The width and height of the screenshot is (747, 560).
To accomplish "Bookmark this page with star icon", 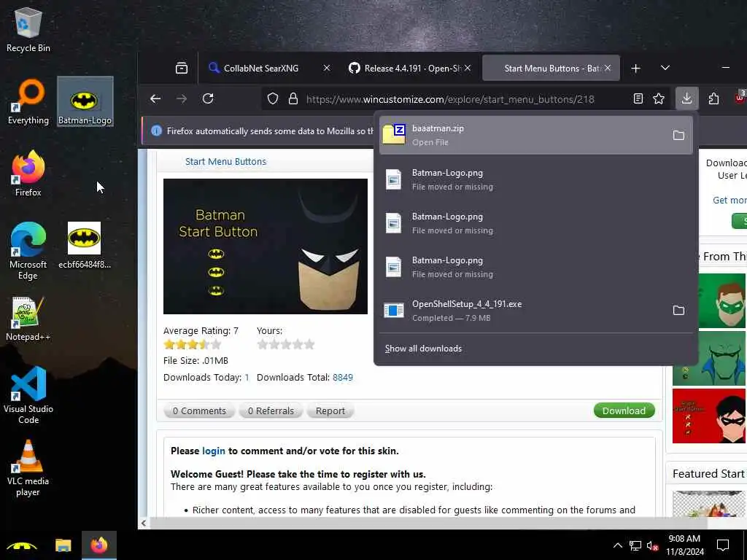I will pyautogui.click(x=659, y=98).
